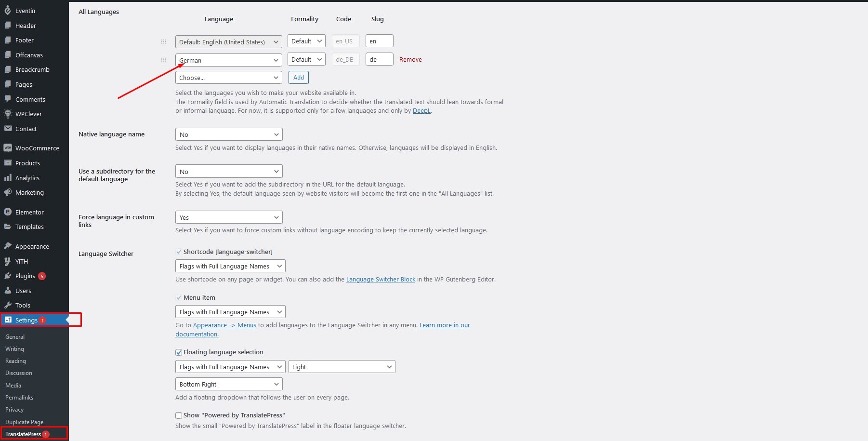Click the Eventin sidebar icon
The height and width of the screenshot is (441, 868).
pos(7,10)
